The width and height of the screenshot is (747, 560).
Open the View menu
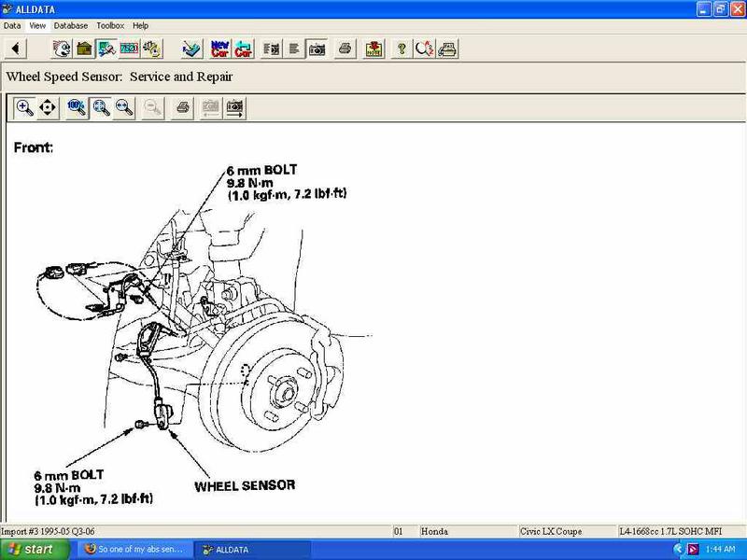(37, 25)
